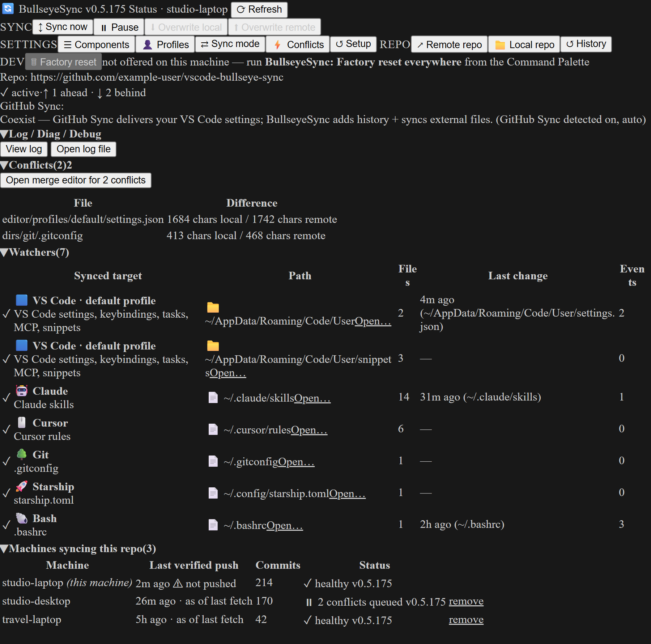Collapse the Log / Diag / Debug section
Image resolution: width=651 pixels, height=644 pixels.
[x=51, y=134]
